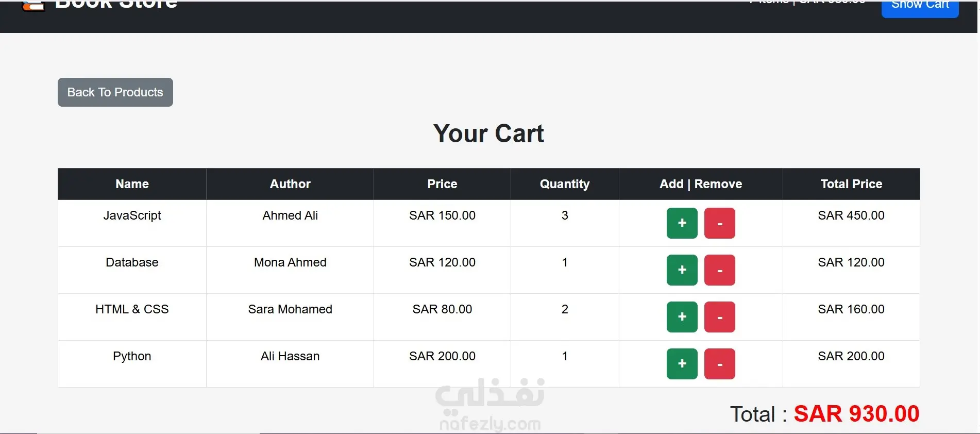Click the Total Price column header
The height and width of the screenshot is (434, 980).
(x=851, y=184)
